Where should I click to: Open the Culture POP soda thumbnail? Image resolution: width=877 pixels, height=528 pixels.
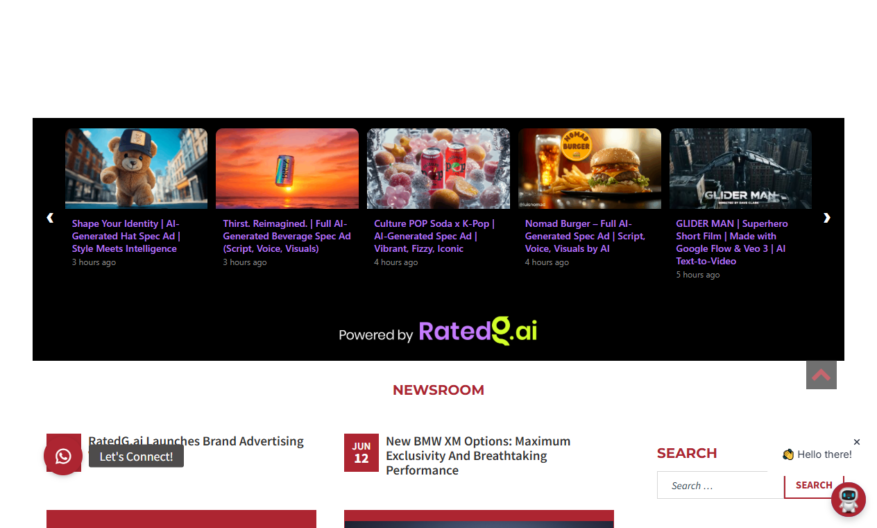[438, 168]
